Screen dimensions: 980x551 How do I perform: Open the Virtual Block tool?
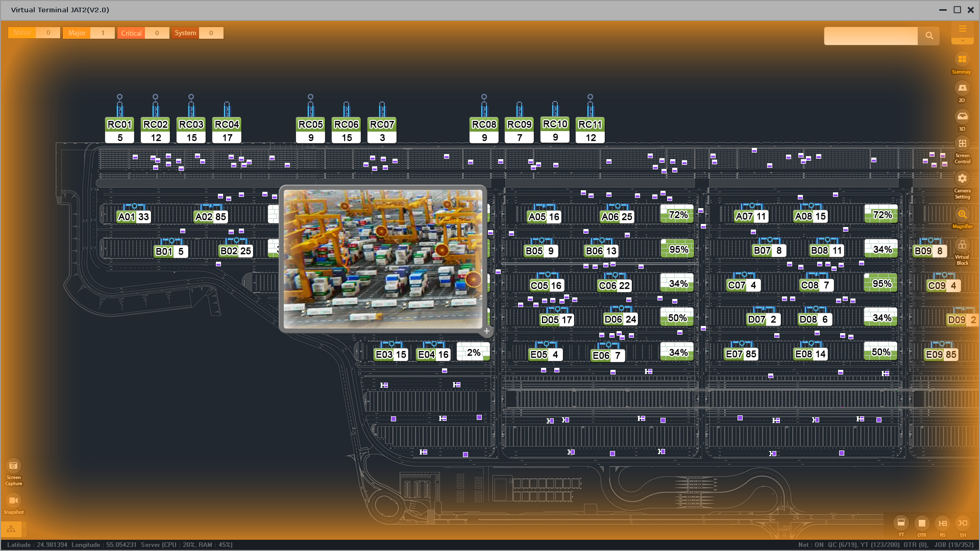962,245
